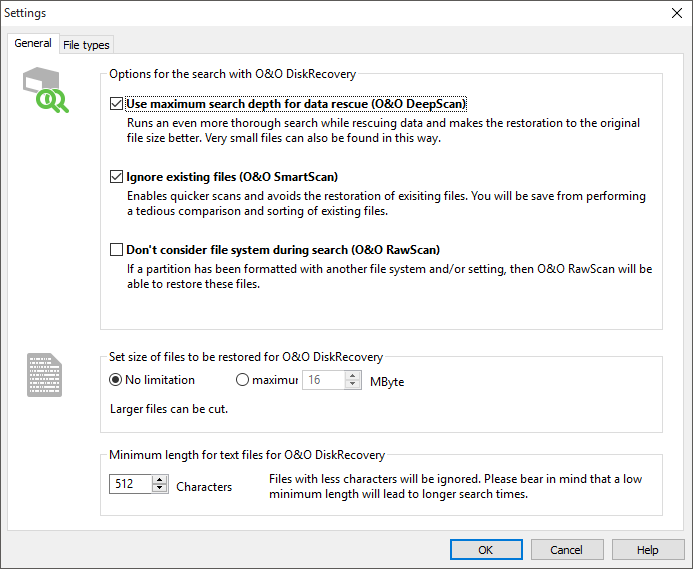Toggle the O&O DeepScan maximum search depth checkbox

[117, 104]
